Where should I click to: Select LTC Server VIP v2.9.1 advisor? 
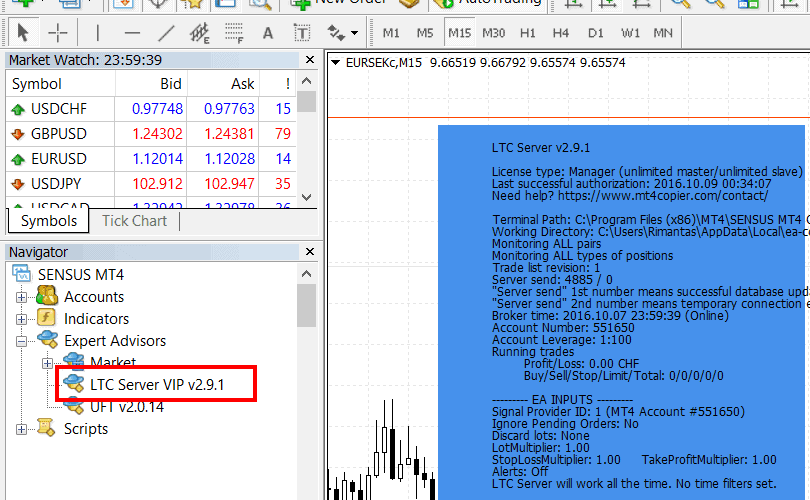coord(157,385)
